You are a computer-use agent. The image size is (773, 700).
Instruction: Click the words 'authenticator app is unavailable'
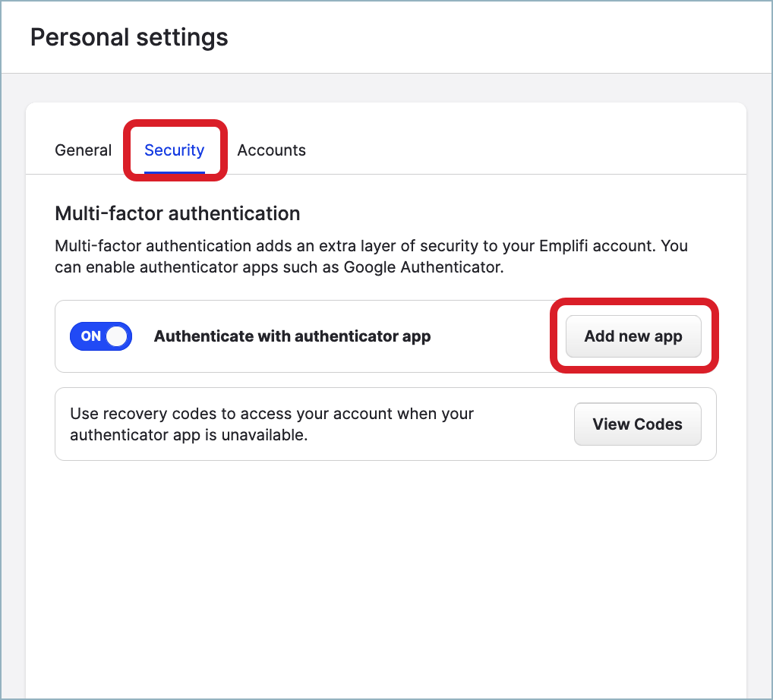point(188,436)
